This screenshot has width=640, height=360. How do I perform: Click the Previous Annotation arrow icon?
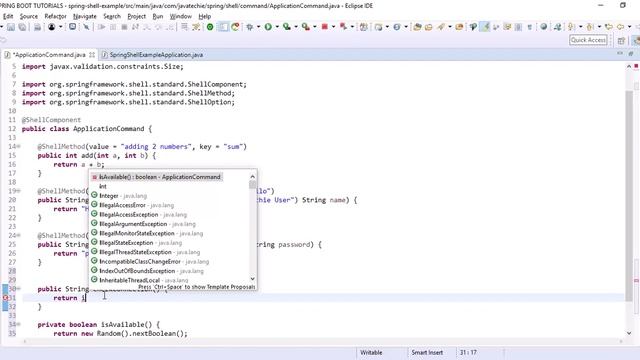click(x=590, y=27)
